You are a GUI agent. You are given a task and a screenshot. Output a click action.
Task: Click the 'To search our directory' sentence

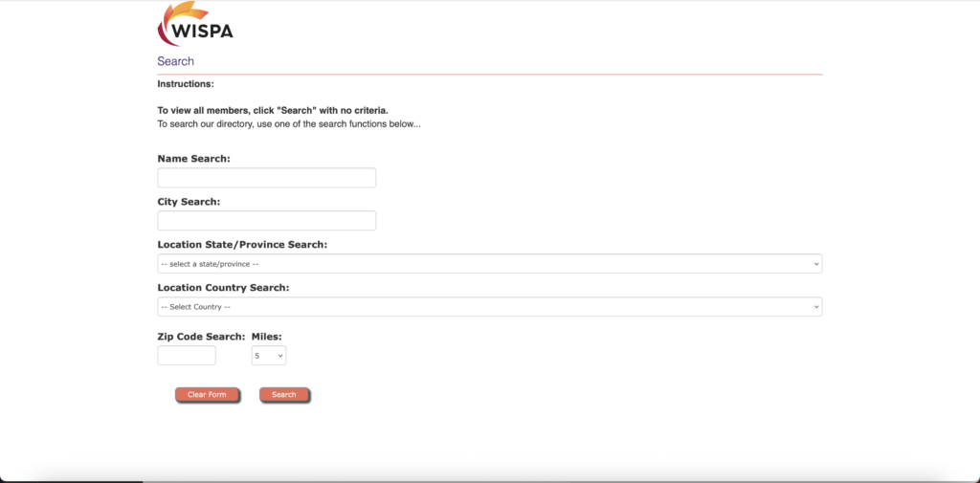[x=288, y=124]
